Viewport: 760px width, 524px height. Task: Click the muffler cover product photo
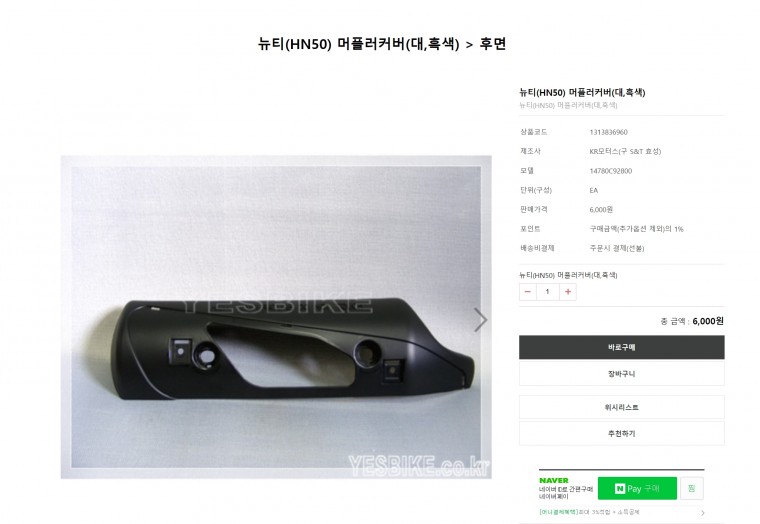tap(276, 317)
